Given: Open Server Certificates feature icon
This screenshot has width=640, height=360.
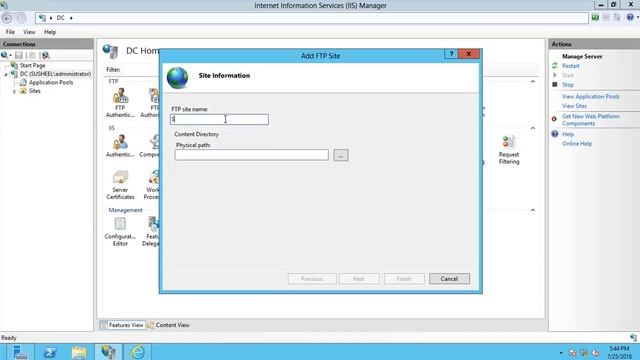Looking at the screenshot, I should pos(120,185).
